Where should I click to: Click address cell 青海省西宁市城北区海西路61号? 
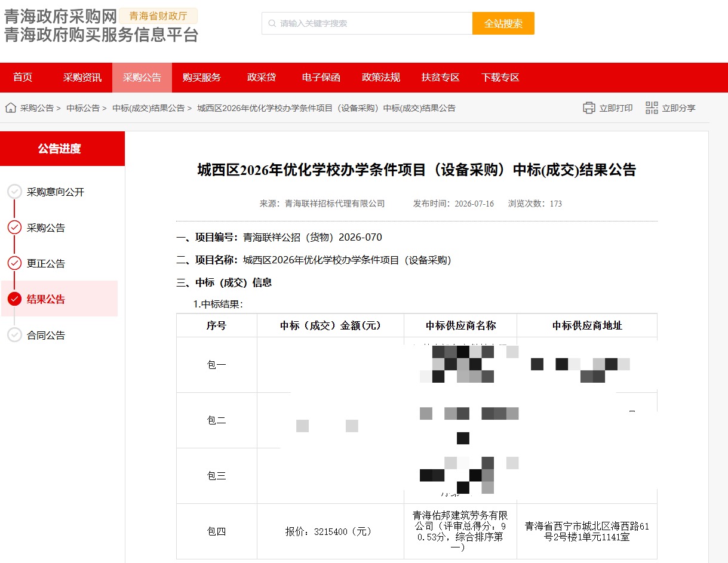[x=587, y=531]
